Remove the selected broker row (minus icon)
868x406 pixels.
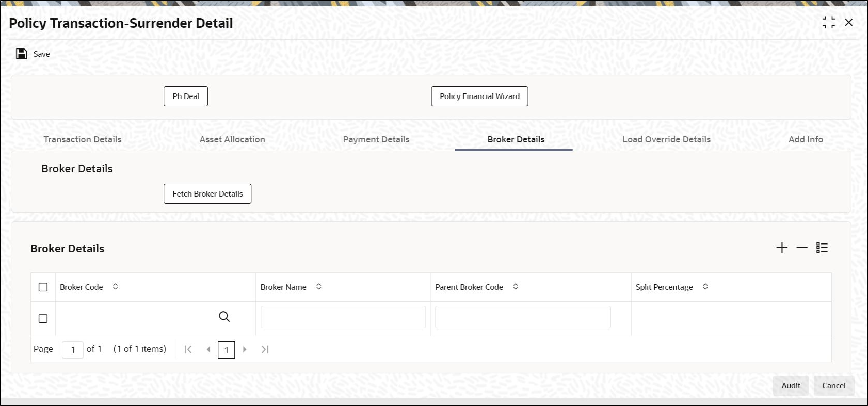802,248
